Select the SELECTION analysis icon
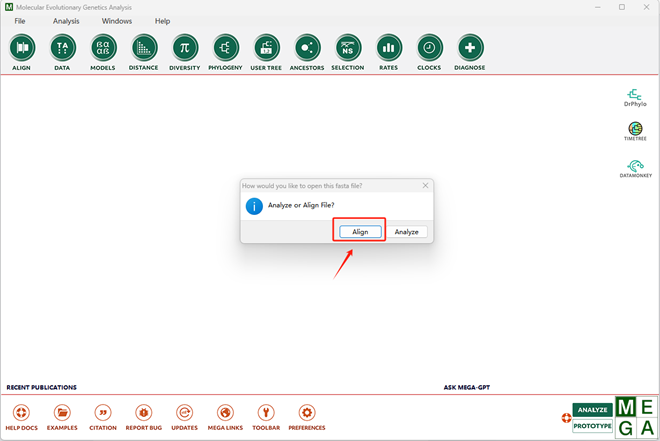The width and height of the screenshot is (660, 441). [348, 48]
